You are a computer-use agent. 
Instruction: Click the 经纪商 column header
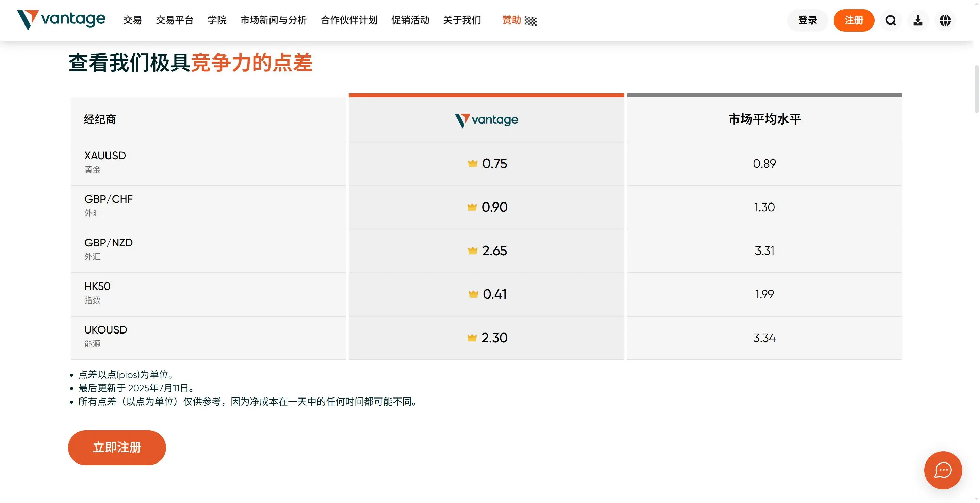(100, 119)
